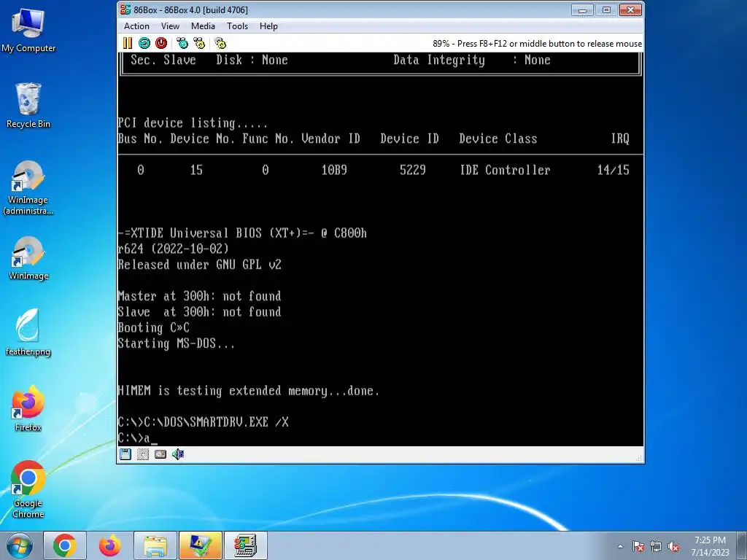Open the Windows Start menu
Screen dimensions: 747x560
pos(20,545)
